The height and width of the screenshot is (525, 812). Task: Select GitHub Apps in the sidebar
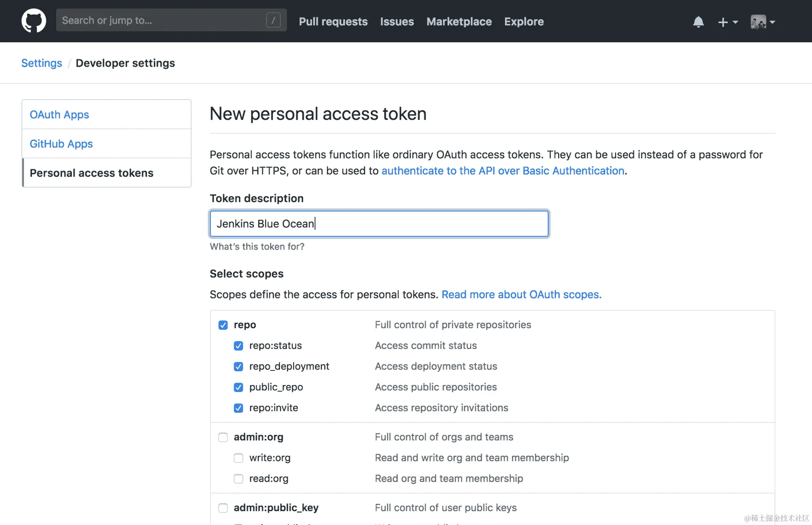(x=61, y=144)
